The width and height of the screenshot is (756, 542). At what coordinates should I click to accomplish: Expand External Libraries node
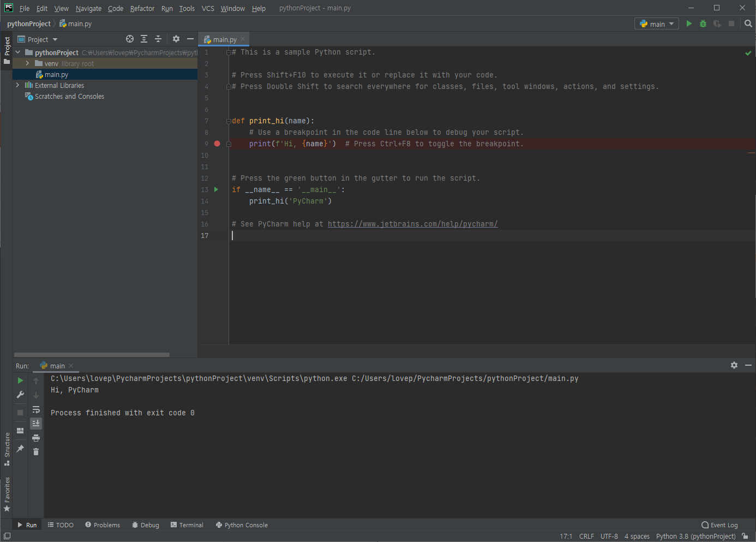click(18, 85)
